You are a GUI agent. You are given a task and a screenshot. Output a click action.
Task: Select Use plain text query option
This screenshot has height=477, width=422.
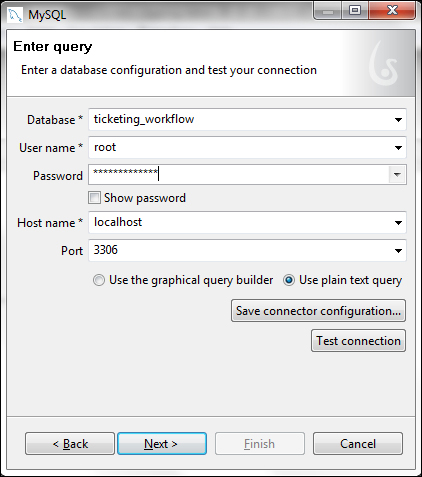point(289,280)
